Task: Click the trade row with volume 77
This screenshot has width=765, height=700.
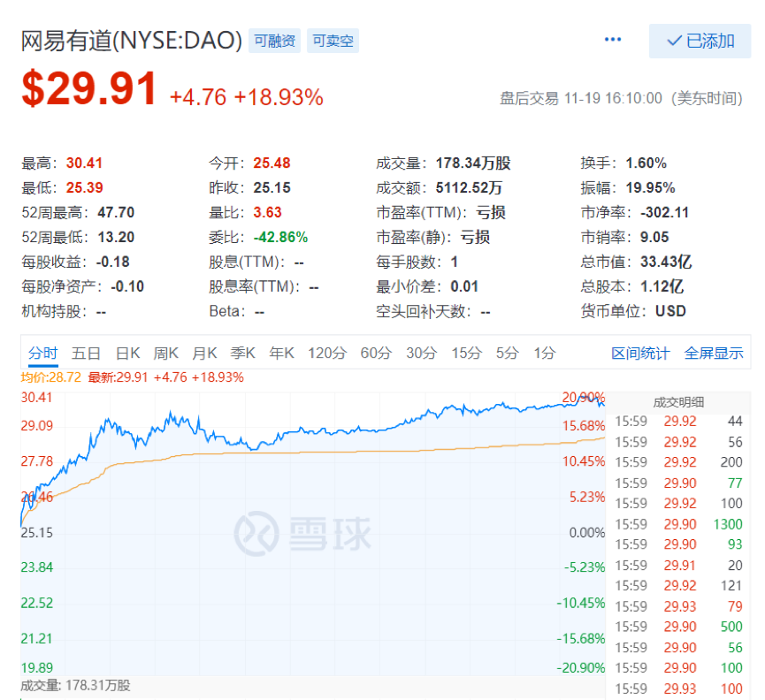Action: pos(678,483)
